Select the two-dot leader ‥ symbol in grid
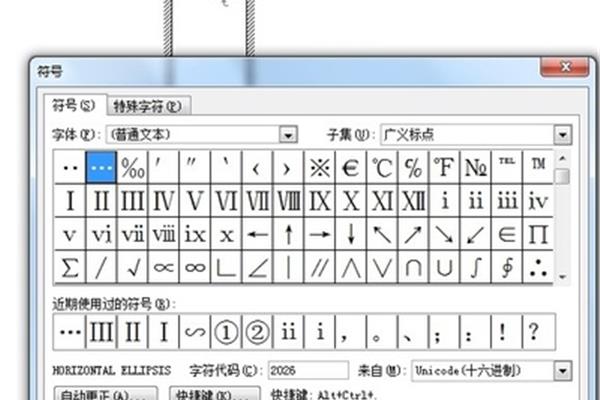Screen dimensions: 600x400 pyautogui.click(x=70, y=167)
